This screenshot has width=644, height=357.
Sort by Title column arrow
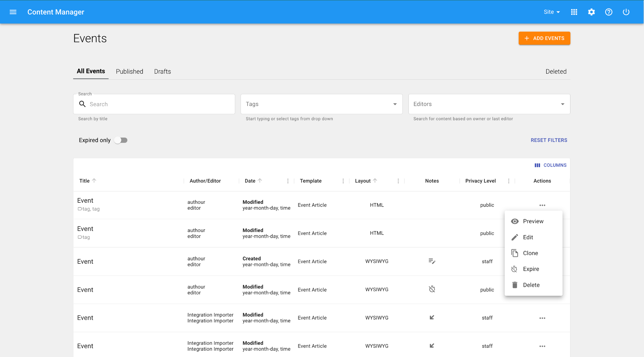pyautogui.click(x=94, y=181)
